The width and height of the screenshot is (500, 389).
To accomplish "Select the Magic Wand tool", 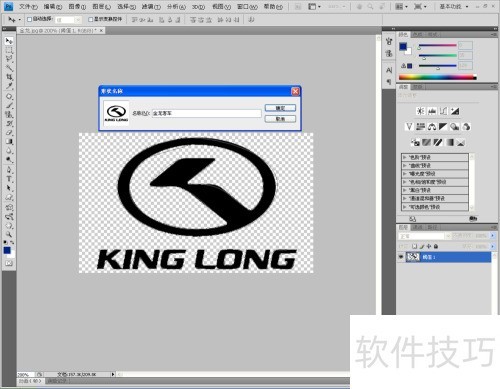I will pyautogui.click(x=9, y=68).
